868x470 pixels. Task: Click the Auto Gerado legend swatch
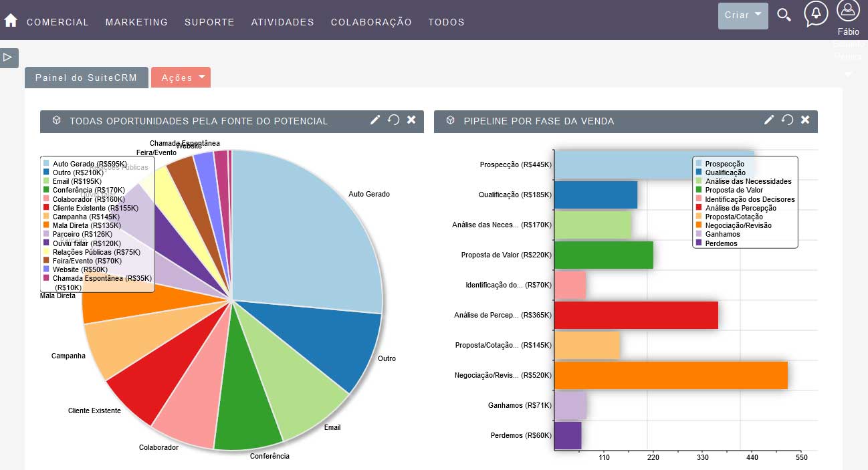46,163
